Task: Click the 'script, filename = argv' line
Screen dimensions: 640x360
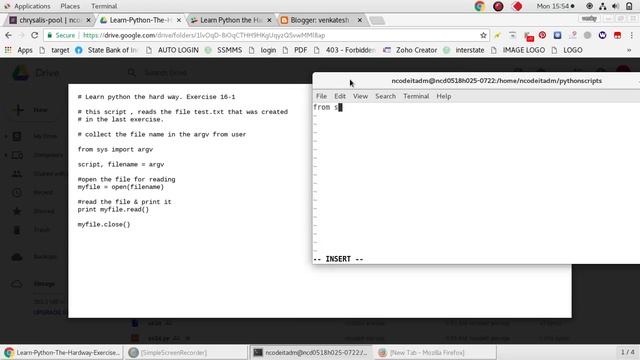Action: [121, 164]
